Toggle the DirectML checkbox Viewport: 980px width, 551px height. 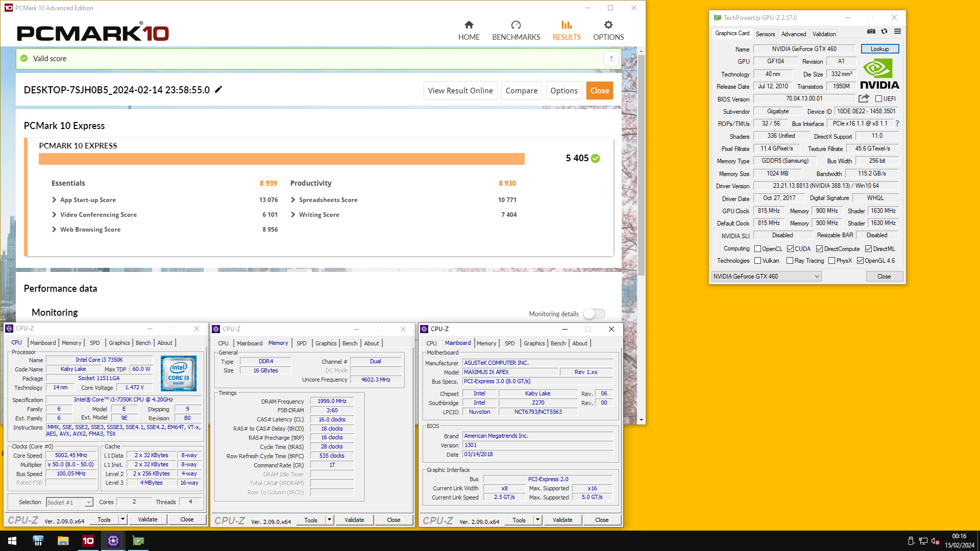point(868,249)
